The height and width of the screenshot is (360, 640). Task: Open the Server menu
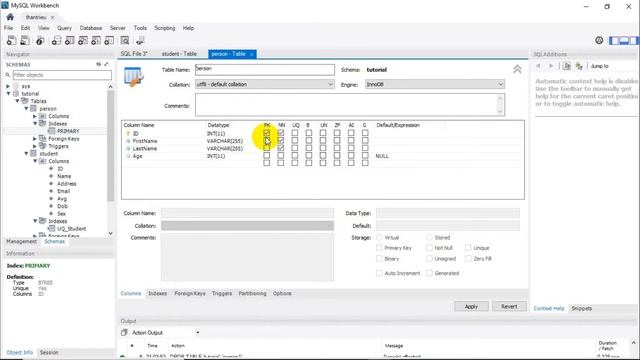[x=118, y=28]
